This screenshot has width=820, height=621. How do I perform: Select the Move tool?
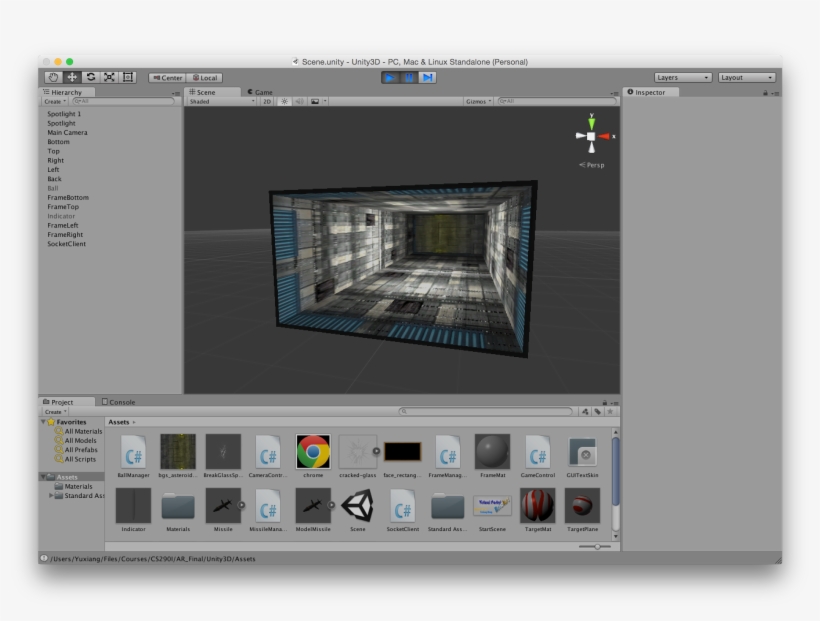click(x=72, y=77)
